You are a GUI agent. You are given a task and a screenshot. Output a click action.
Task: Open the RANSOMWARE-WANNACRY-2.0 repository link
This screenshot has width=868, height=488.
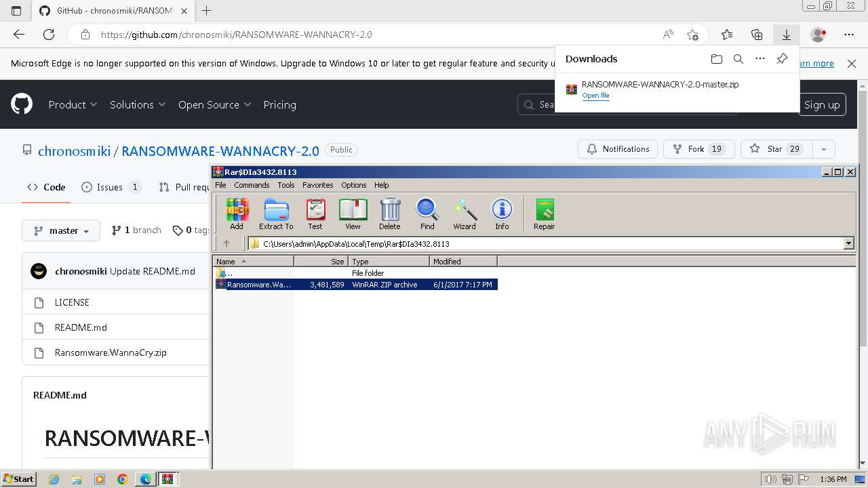point(220,151)
